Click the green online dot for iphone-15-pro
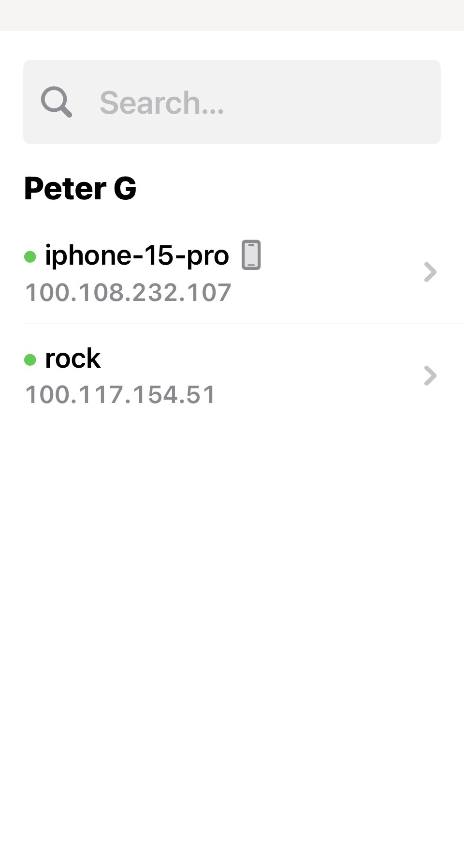 pos(30,256)
